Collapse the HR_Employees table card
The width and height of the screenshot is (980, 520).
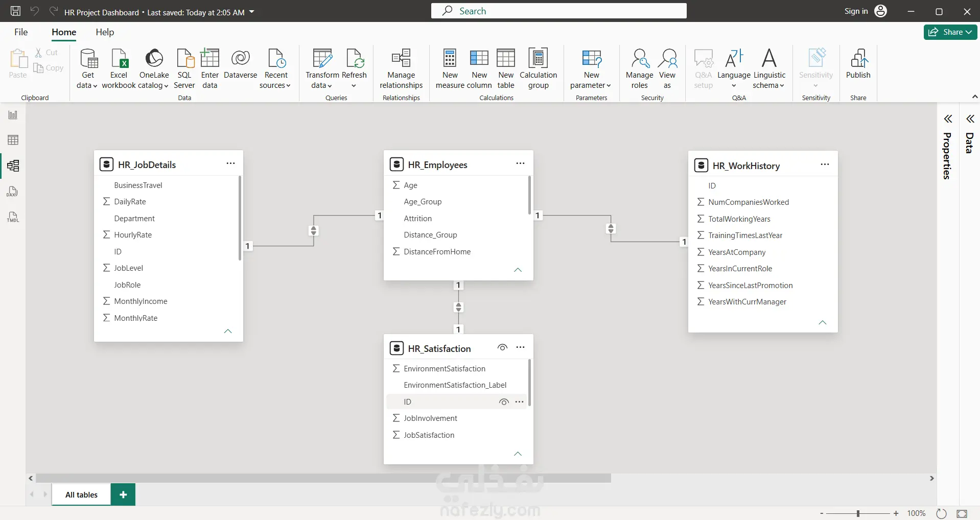[518, 270]
